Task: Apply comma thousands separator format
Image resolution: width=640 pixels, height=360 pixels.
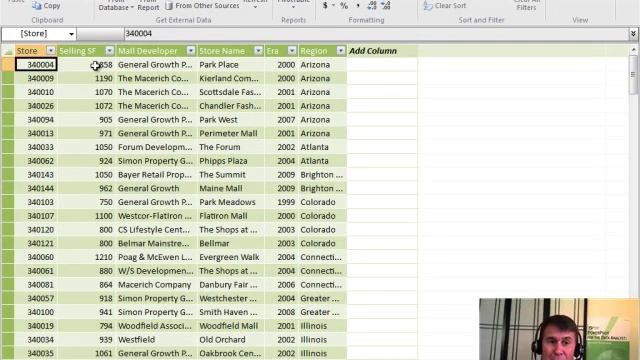Action: pyautogui.click(x=358, y=6)
